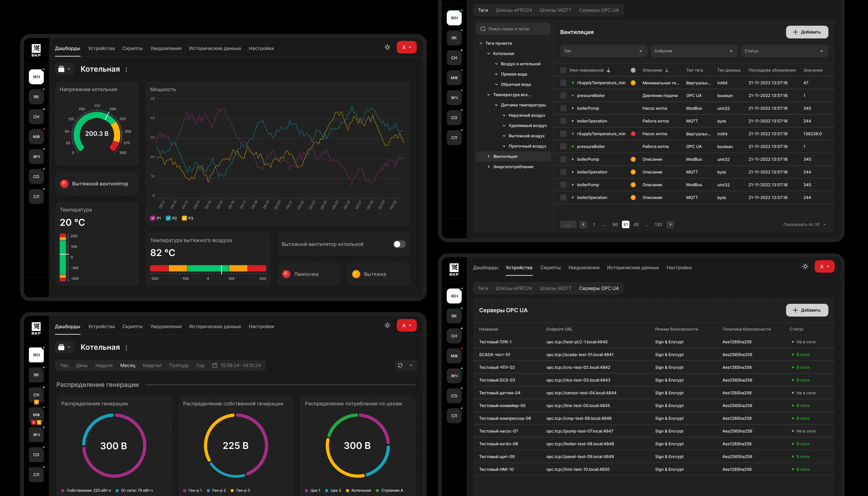Click Добавить button in Вентиляция panel
868x496 pixels.
807,32
